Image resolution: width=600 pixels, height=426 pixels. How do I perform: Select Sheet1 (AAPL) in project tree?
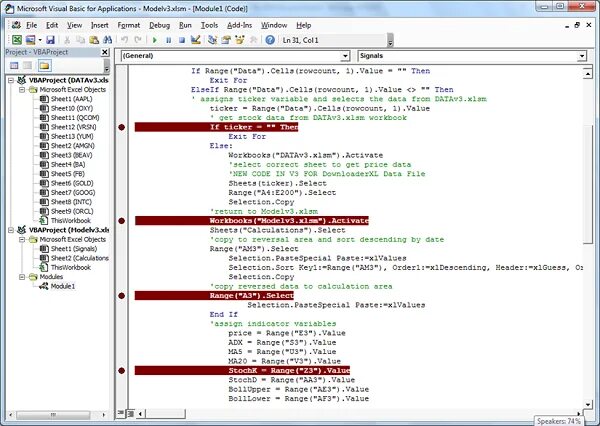tap(71, 99)
